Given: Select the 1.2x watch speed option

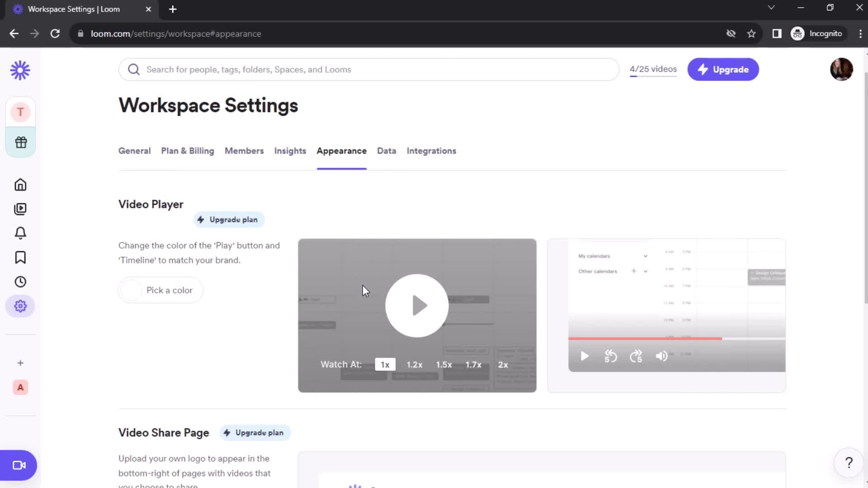Looking at the screenshot, I should (414, 364).
